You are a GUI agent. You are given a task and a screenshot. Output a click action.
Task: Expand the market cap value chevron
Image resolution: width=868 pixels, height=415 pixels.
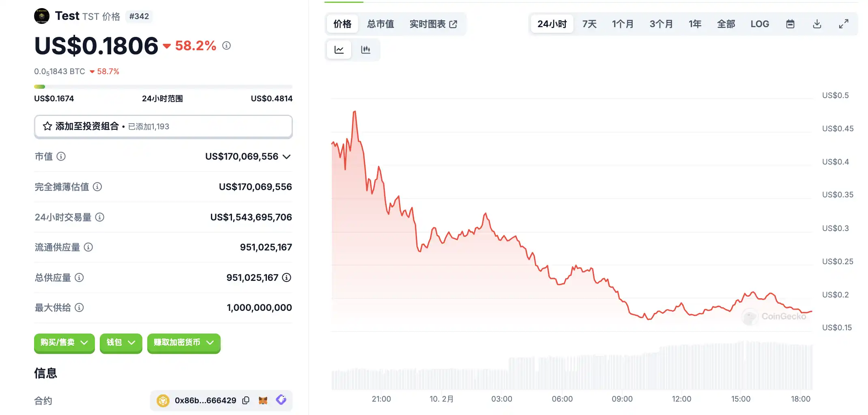pos(287,157)
